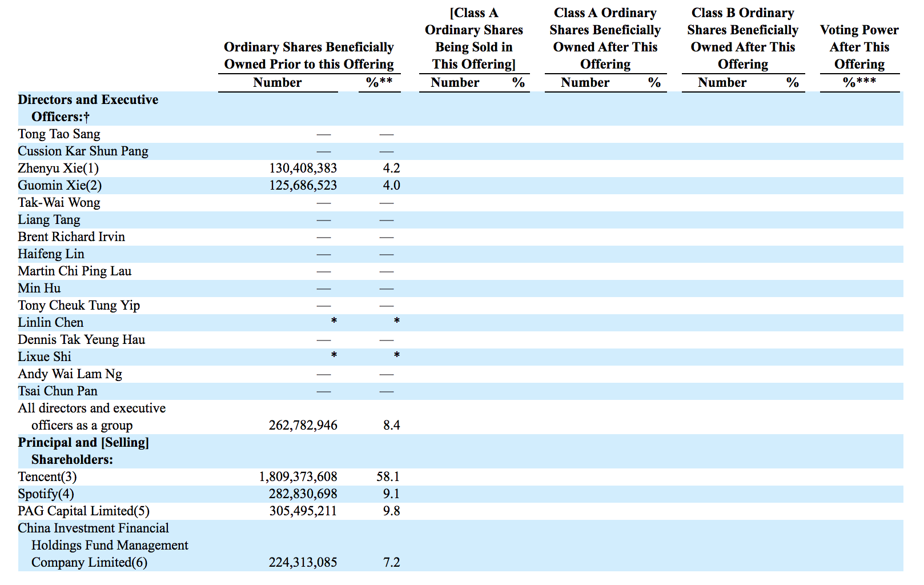Select the name 'Andy Wai Lam Ng'
The height and width of the screenshot is (585, 924).
tap(70, 374)
